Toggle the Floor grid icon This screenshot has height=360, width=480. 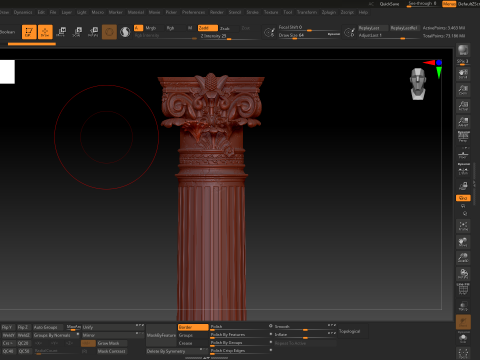pos(463,154)
